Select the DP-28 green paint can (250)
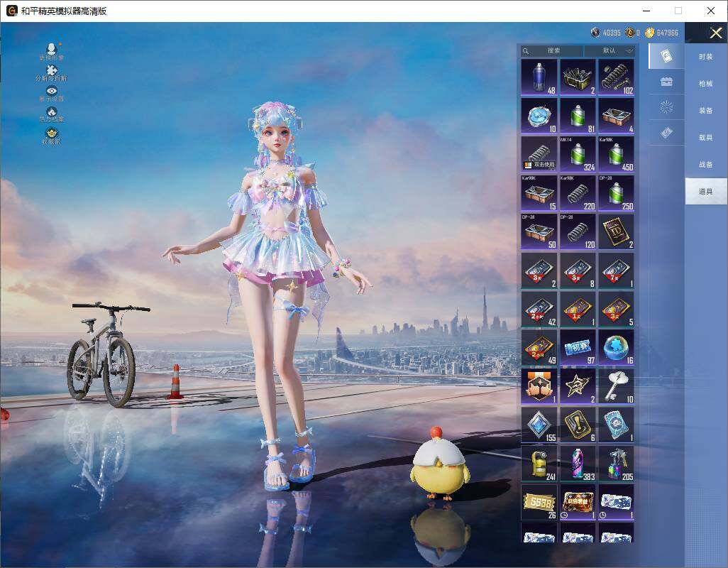 [x=616, y=193]
